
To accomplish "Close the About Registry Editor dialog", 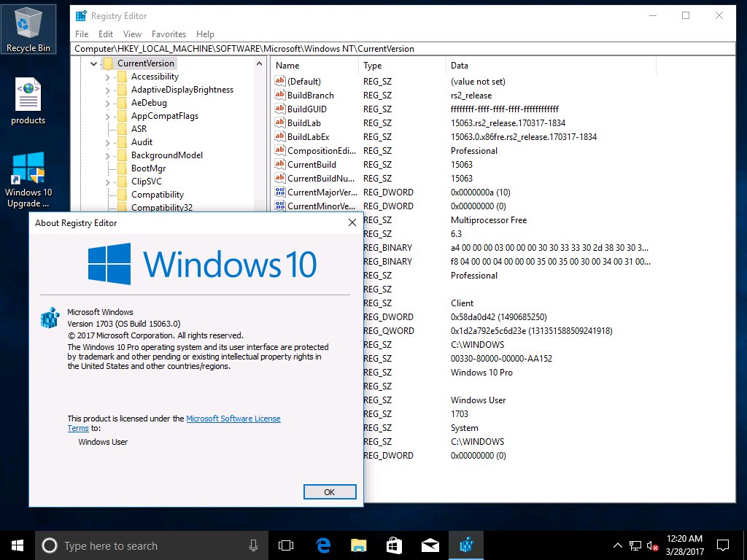I will click(x=352, y=222).
